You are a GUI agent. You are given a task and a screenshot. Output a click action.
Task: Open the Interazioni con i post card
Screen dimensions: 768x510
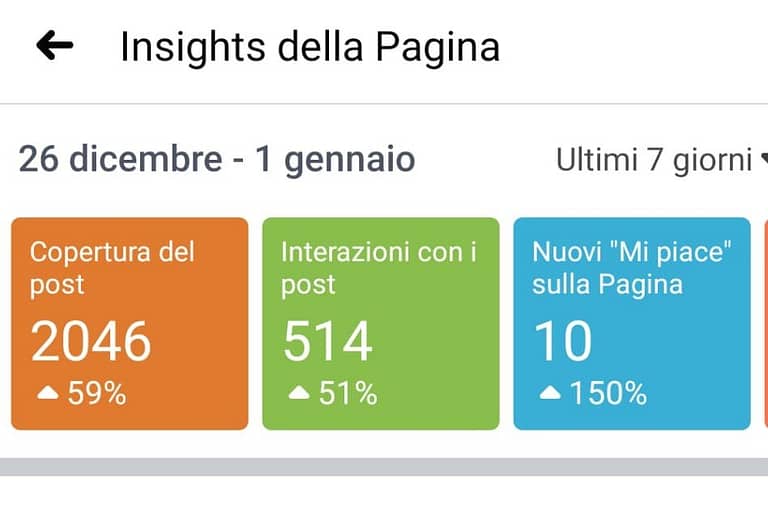pos(381,324)
